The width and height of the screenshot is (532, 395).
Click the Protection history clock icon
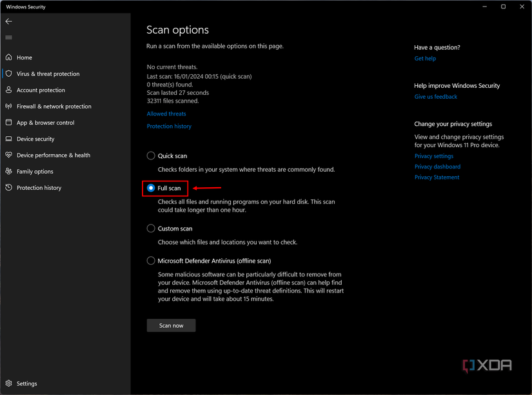tap(9, 187)
